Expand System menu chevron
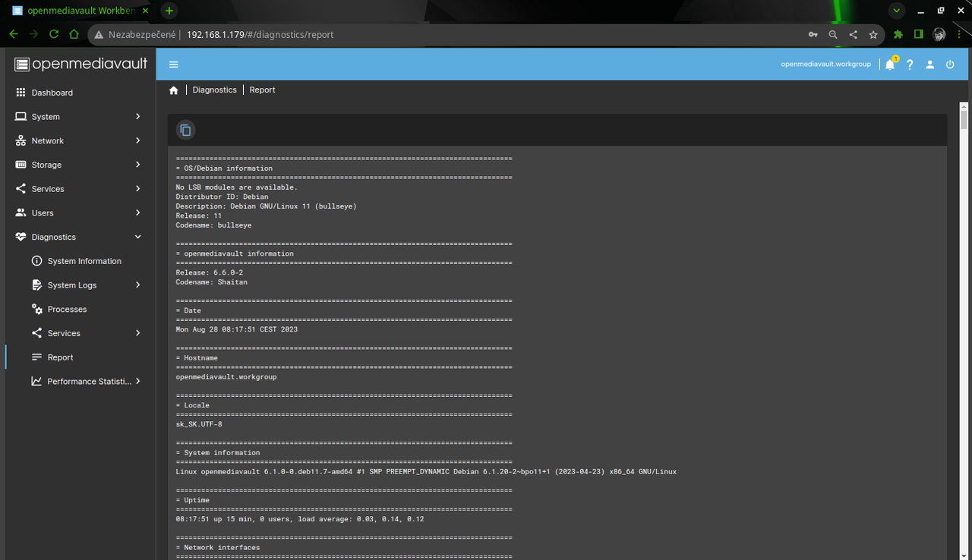Image resolution: width=972 pixels, height=560 pixels. point(137,117)
